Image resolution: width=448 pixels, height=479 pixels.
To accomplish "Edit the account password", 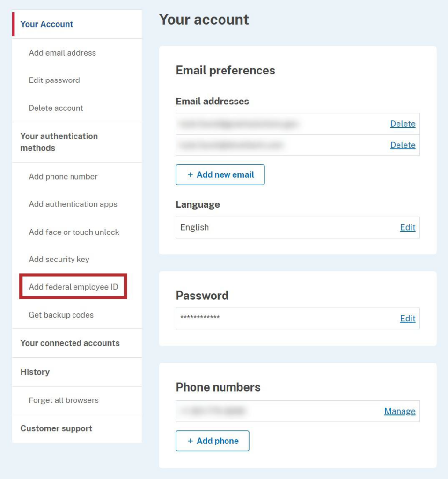I will pos(407,319).
